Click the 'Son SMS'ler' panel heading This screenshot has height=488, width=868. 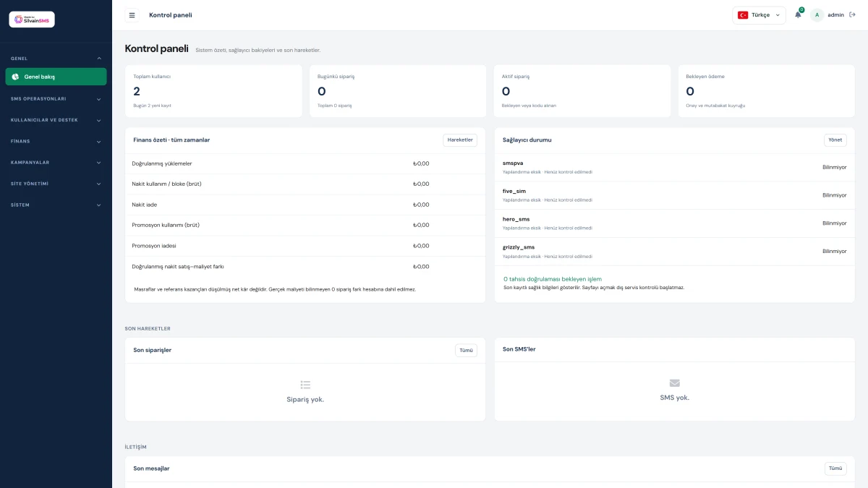tap(519, 349)
